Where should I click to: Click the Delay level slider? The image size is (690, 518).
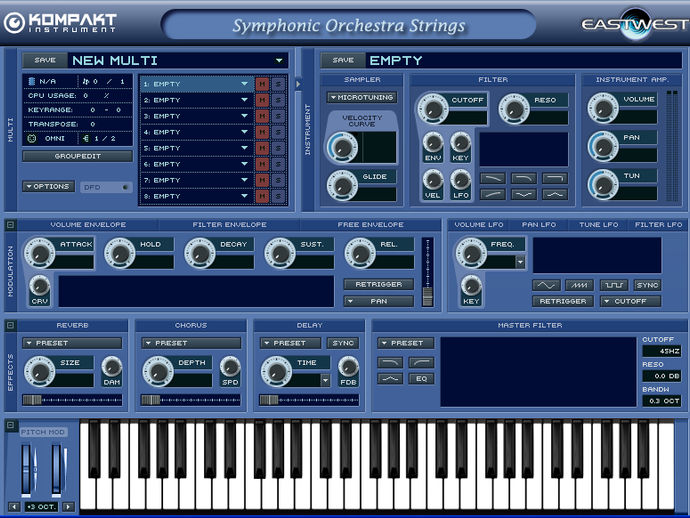(309, 400)
